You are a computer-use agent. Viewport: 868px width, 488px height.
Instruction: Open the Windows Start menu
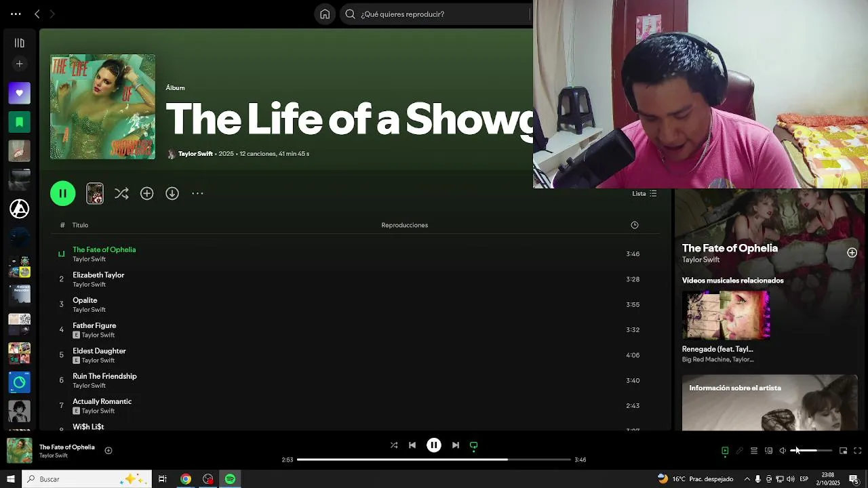tap(11, 479)
